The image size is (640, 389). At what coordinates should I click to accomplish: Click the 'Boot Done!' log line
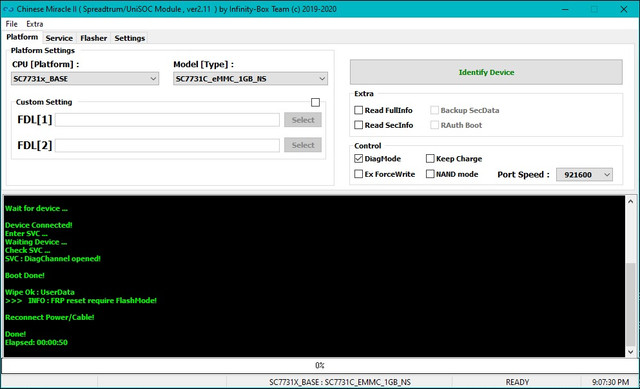(x=25, y=276)
